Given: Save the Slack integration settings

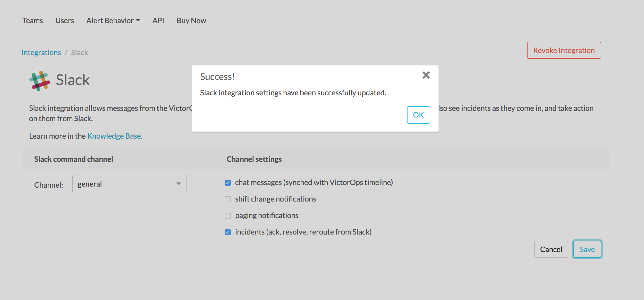Looking at the screenshot, I should 587,249.
